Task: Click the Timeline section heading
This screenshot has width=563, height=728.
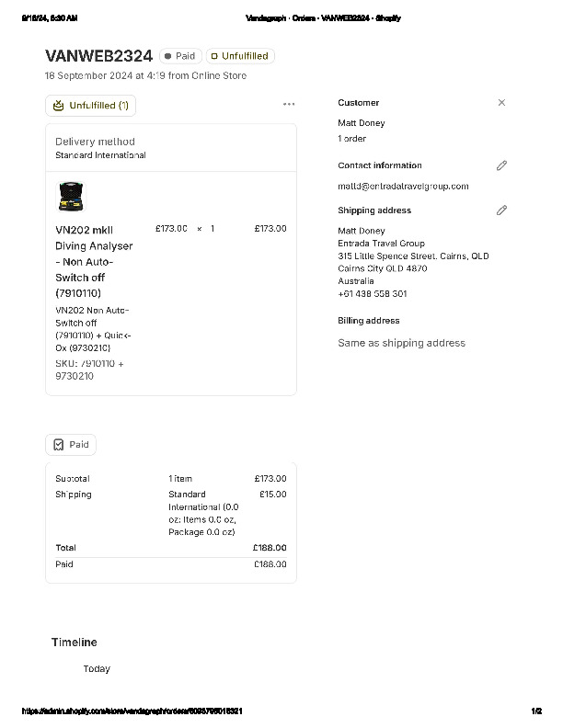Action: tap(74, 643)
